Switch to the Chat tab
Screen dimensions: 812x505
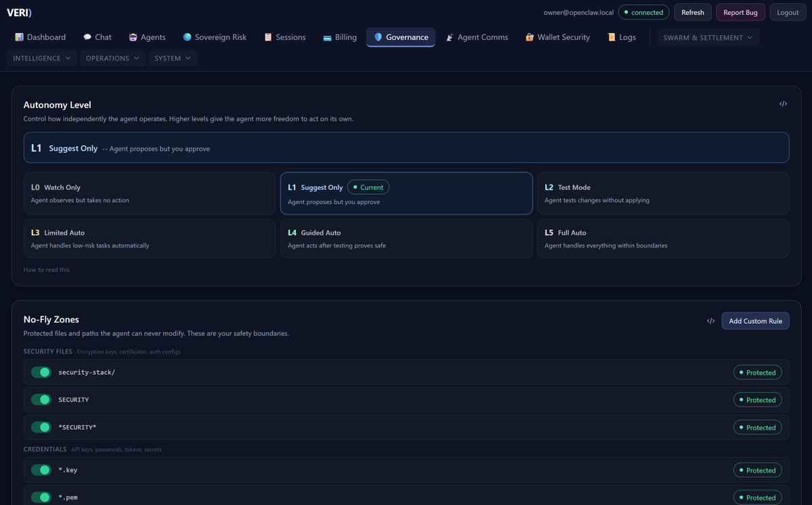coord(97,37)
